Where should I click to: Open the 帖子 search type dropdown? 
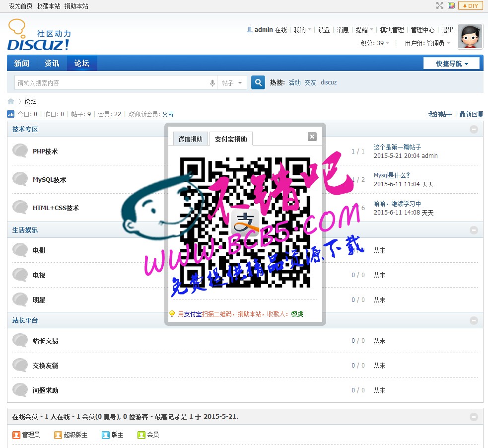pos(232,83)
